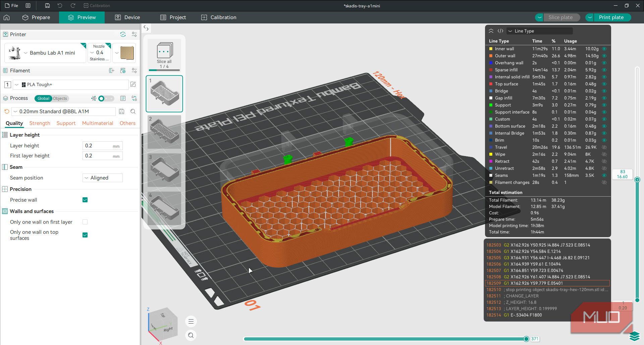This screenshot has height=345, width=644.
Task: Open the Seam position Aligned dropdown
Action: (x=103, y=178)
